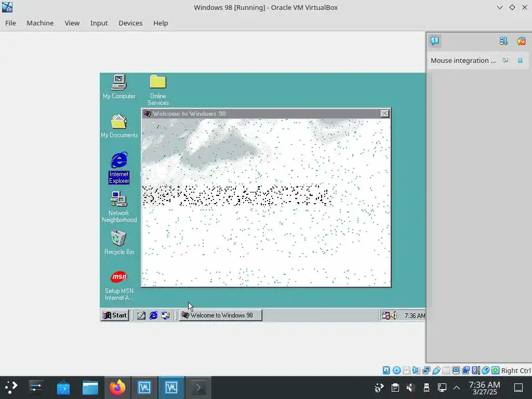Viewport: 532px width, 399px height.
Task: Open the Machine menu
Action: [x=40, y=23]
